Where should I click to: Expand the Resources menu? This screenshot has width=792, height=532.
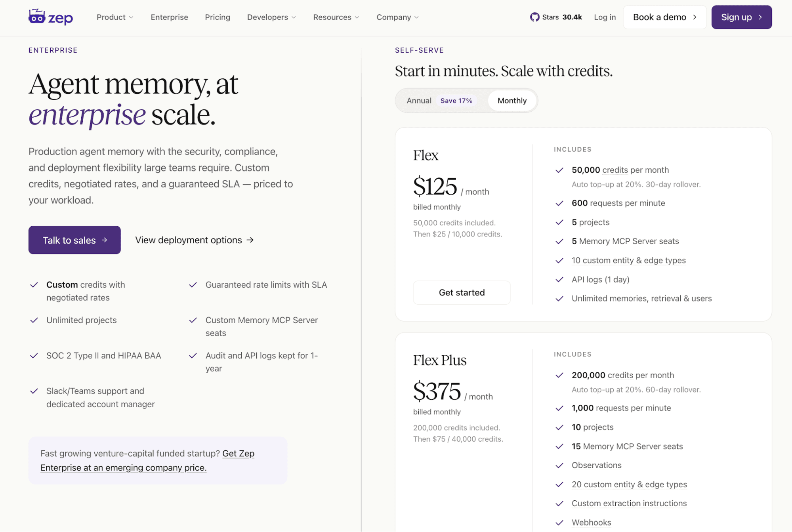[x=336, y=17]
